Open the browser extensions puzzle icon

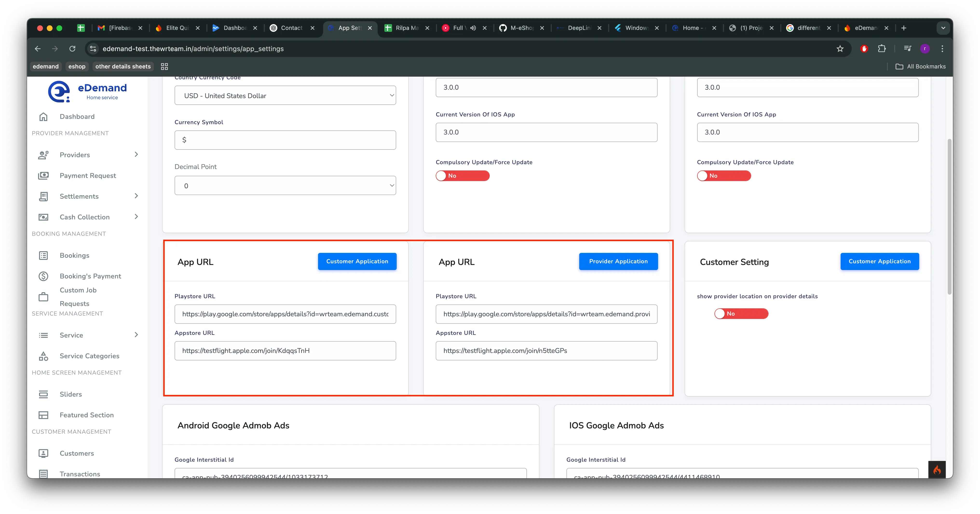[x=881, y=49]
